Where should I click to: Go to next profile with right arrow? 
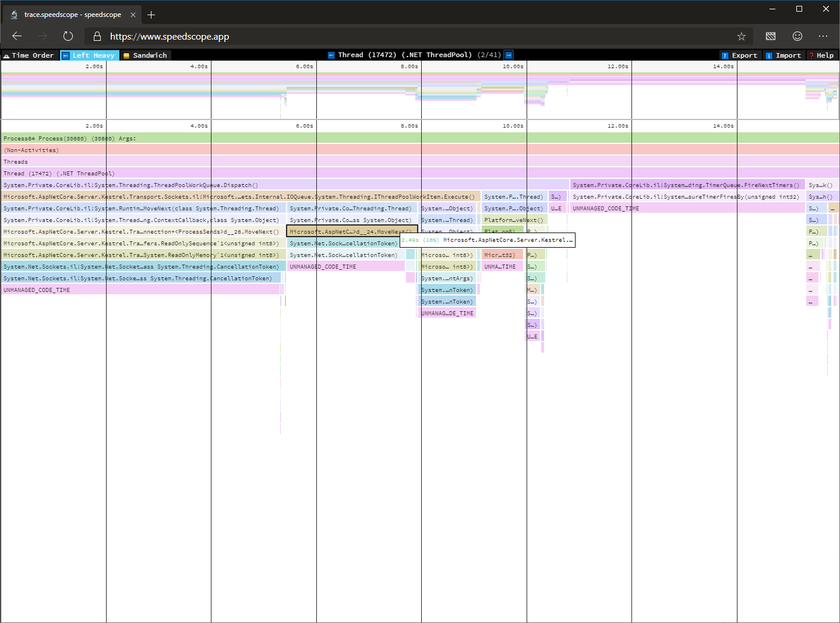click(x=509, y=55)
